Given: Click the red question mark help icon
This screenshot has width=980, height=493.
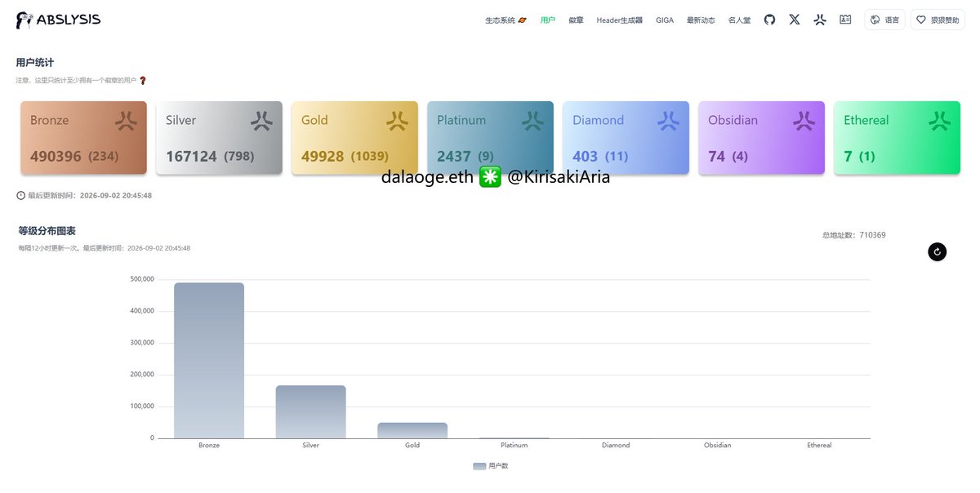Looking at the screenshot, I should point(143,81).
